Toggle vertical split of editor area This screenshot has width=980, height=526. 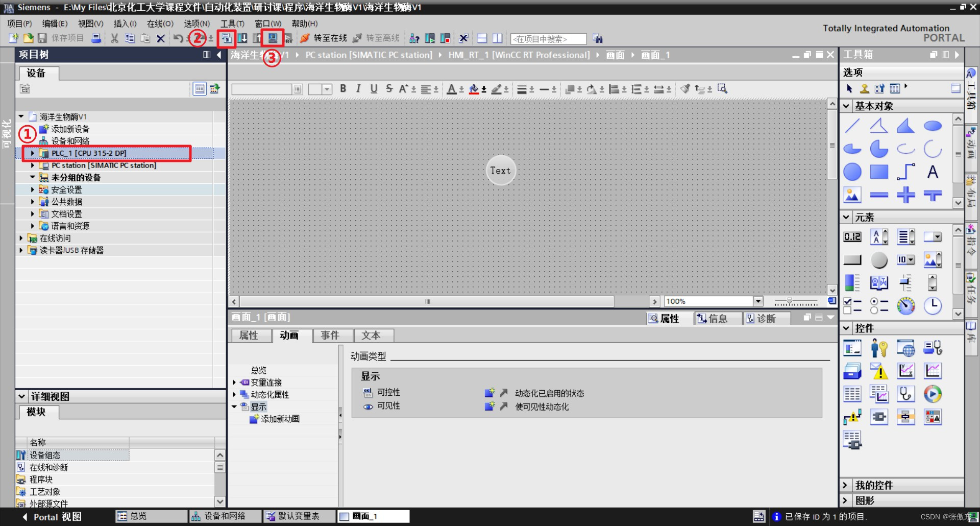point(498,38)
